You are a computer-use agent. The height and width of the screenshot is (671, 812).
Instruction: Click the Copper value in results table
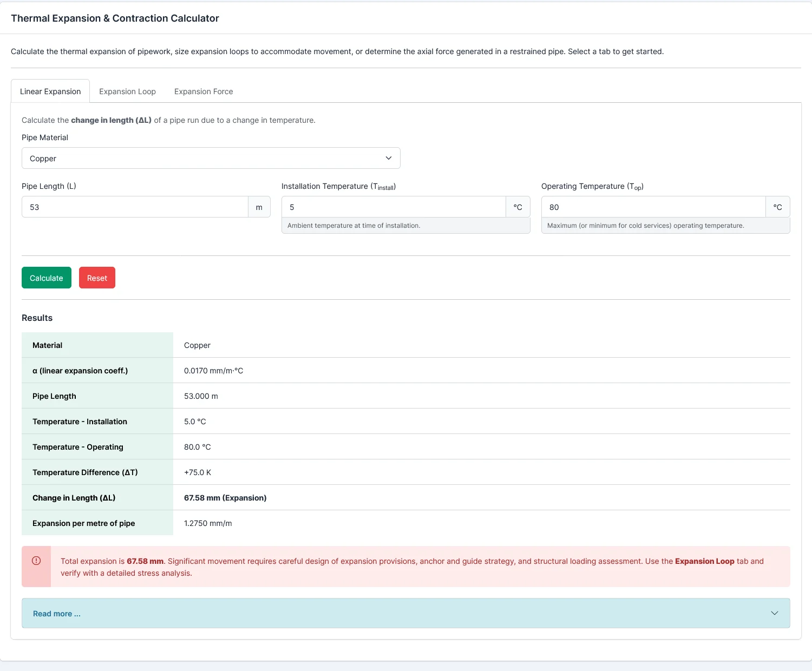point(197,345)
